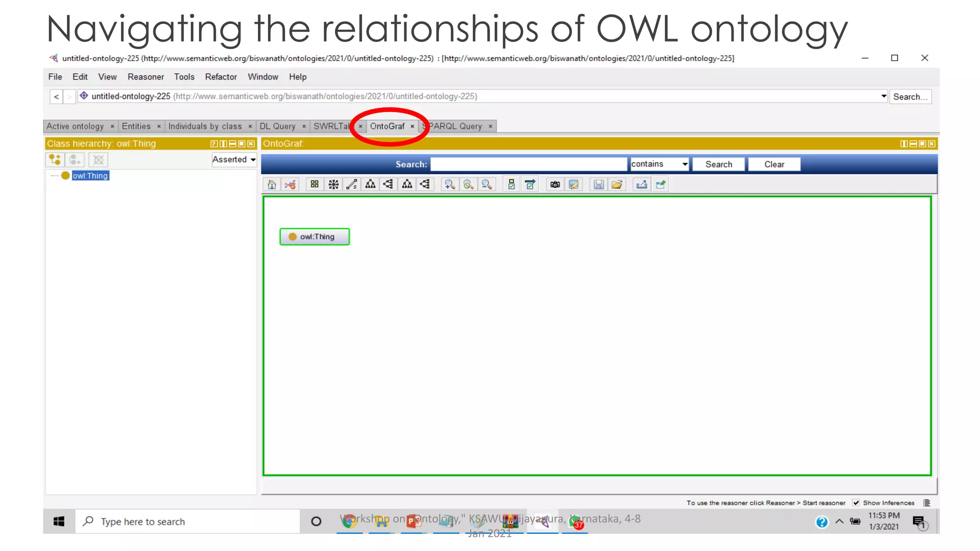Open the node types filter icon

pyautogui.click(x=512, y=185)
